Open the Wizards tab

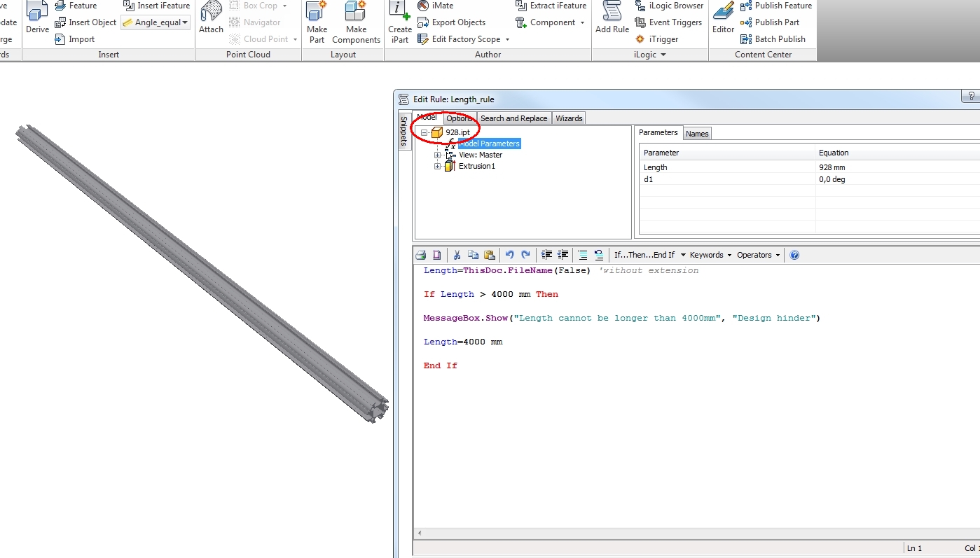pyautogui.click(x=568, y=118)
